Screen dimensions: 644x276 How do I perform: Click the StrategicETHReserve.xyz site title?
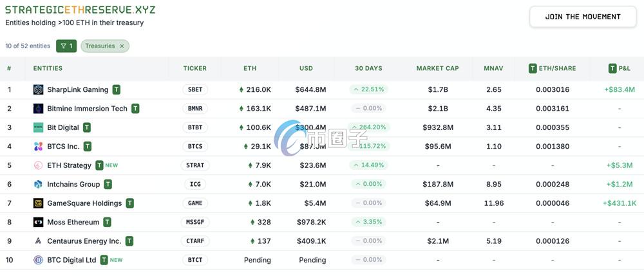(x=80, y=10)
